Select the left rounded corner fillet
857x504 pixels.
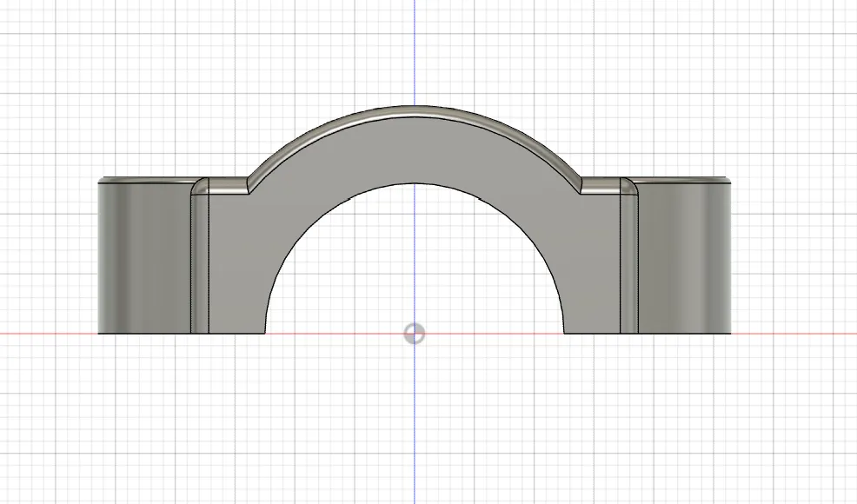[200, 185]
